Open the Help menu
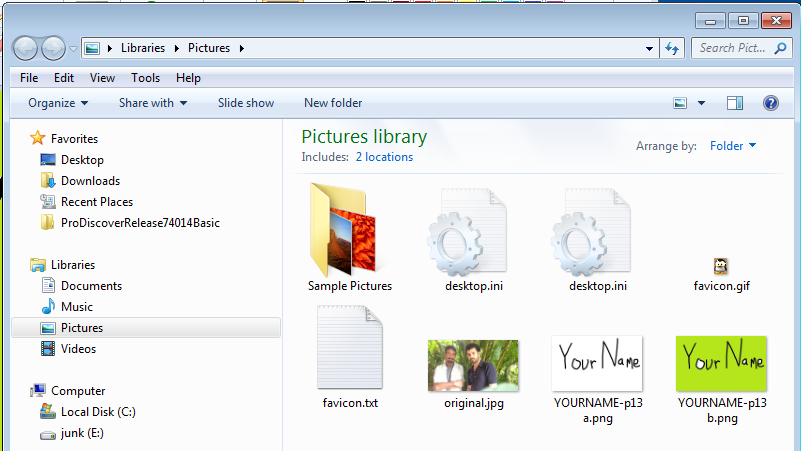The width and height of the screenshot is (801, 451). tap(189, 78)
